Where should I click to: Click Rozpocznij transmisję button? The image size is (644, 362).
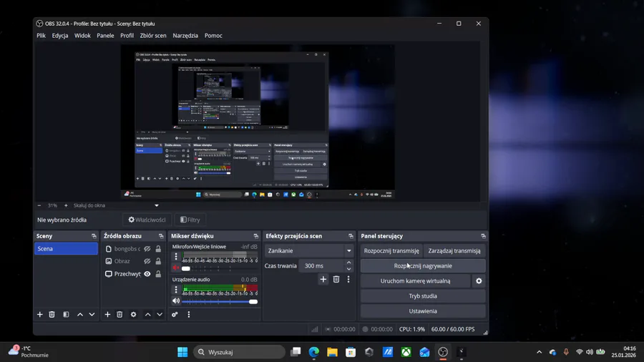391,251
